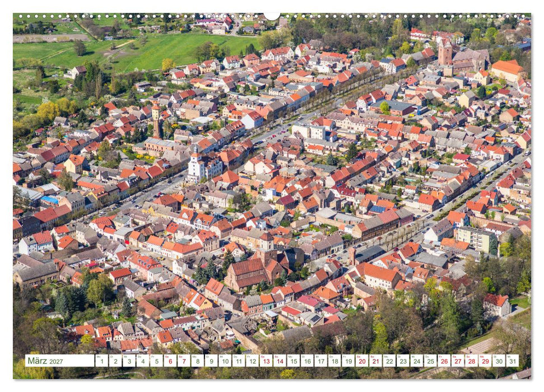
Task: Select day 2 in the calendar strip
Action: 115,361
